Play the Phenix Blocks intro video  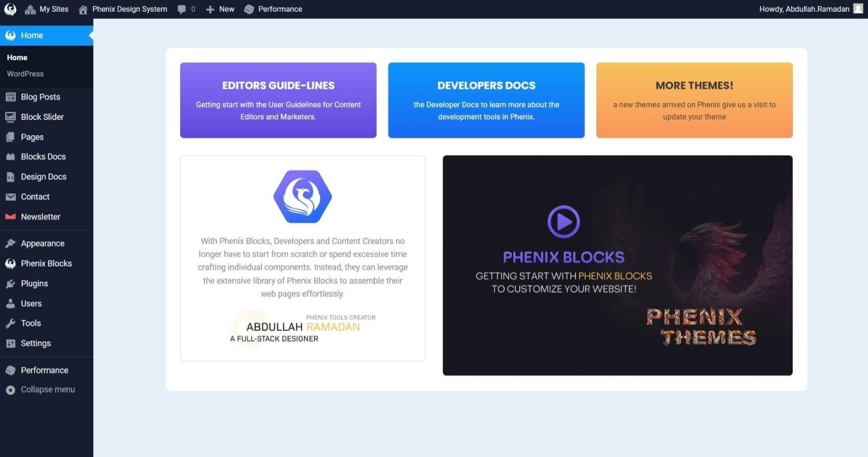point(564,222)
